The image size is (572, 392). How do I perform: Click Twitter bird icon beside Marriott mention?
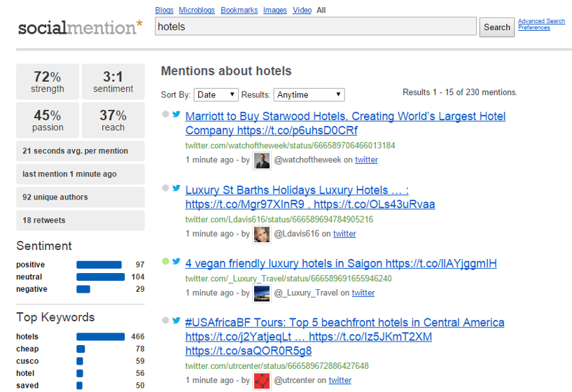176,114
